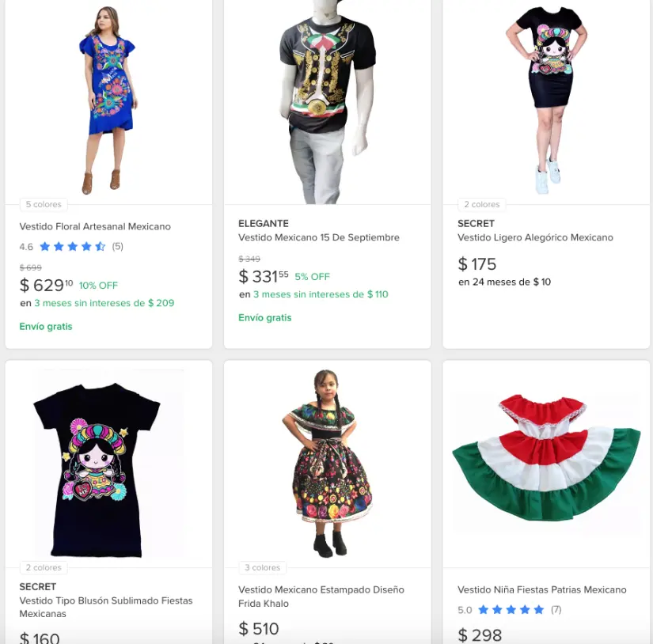The image size is (653, 644).
Task: Open "Vestido Niña Fiestas Patrias Mexicano" listing
Action: (x=541, y=590)
